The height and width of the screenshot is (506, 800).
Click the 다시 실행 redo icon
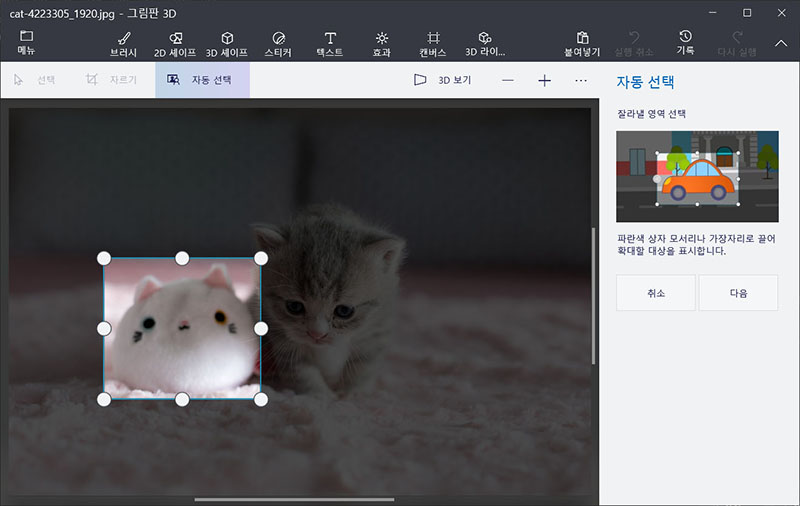coord(737,44)
